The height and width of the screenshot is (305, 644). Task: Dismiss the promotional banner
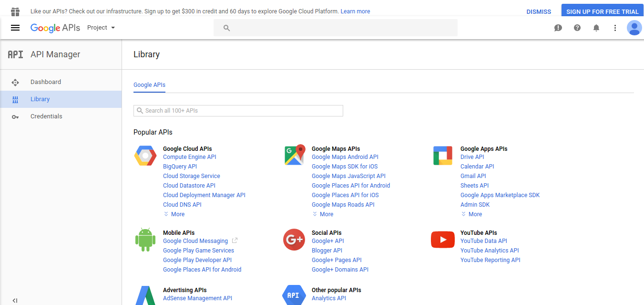[539, 11]
